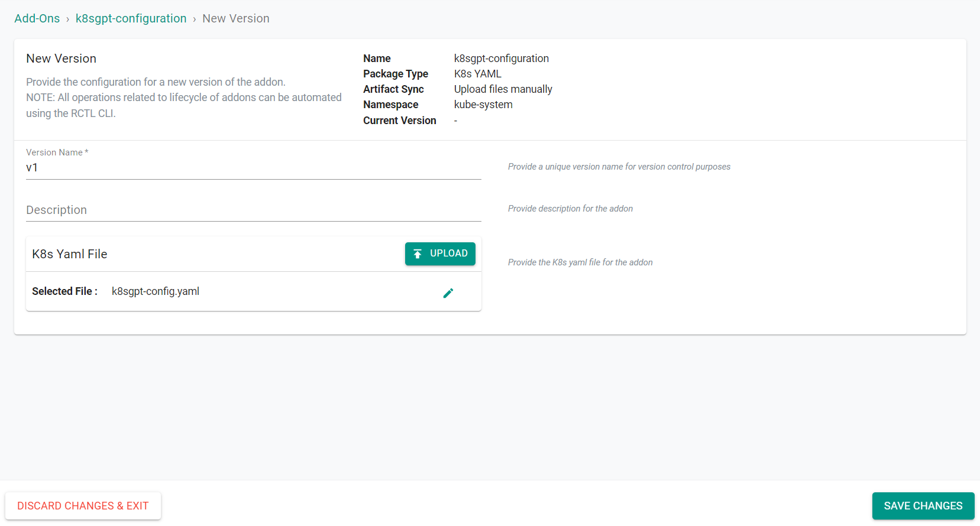Focus the Version Name input field
This screenshot has height=526, width=980.
point(254,168)
